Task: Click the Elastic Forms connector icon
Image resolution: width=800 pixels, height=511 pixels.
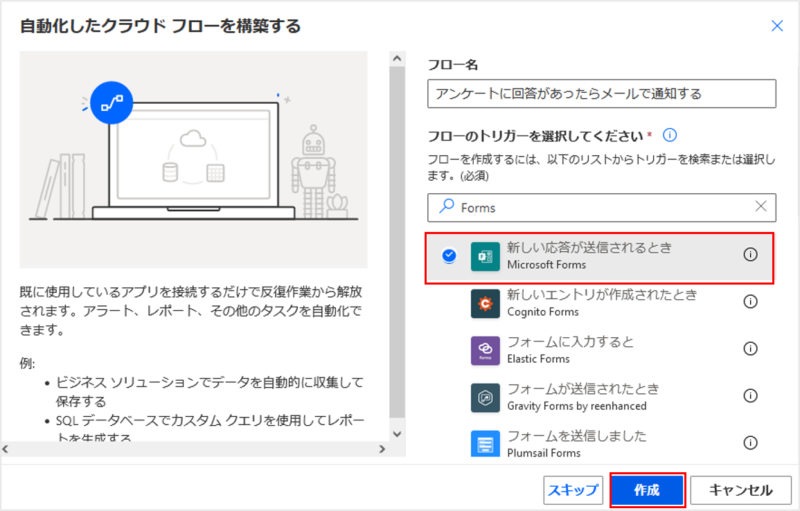Action: tap(485, 350)
